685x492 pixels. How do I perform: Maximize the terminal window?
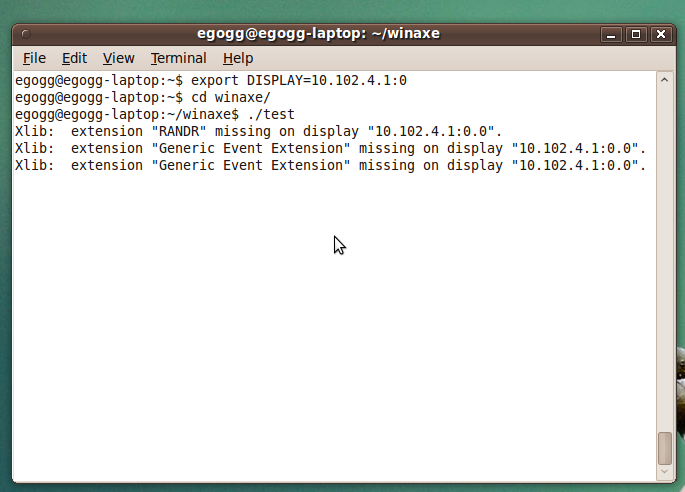coord(636,34)
